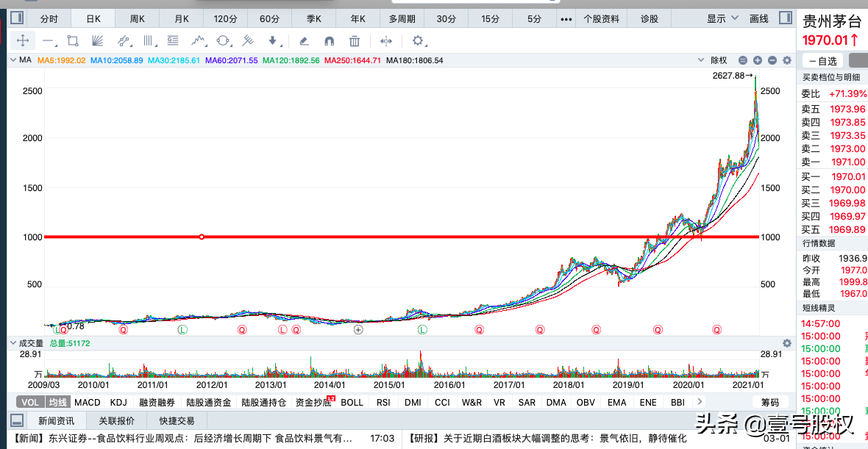Select the rectangle drawing tool
868x449 pixels.
click(x=73, y=40)
